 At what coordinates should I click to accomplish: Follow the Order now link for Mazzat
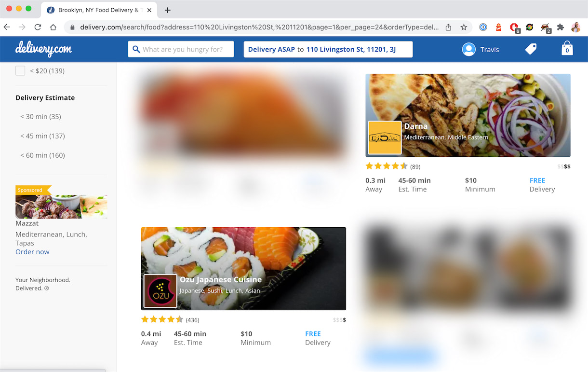coord(32,252)
